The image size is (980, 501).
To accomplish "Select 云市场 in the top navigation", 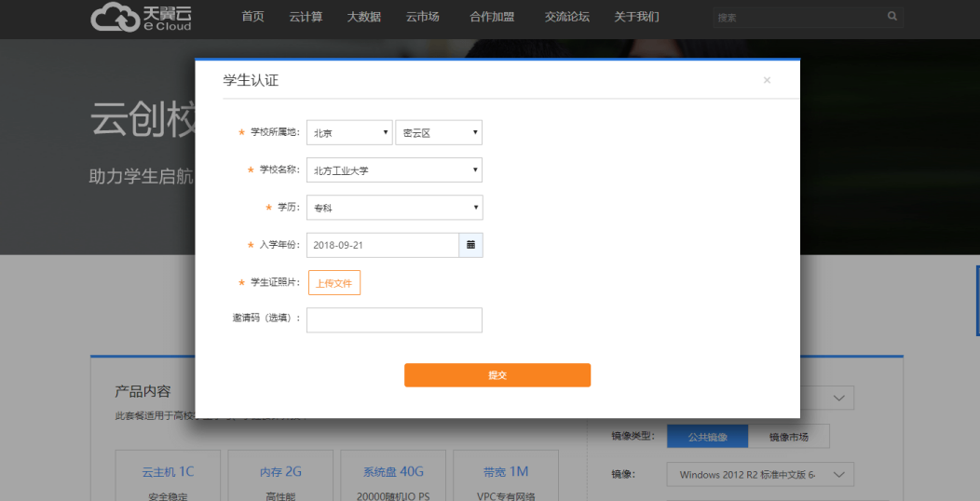I will (422, 17).
